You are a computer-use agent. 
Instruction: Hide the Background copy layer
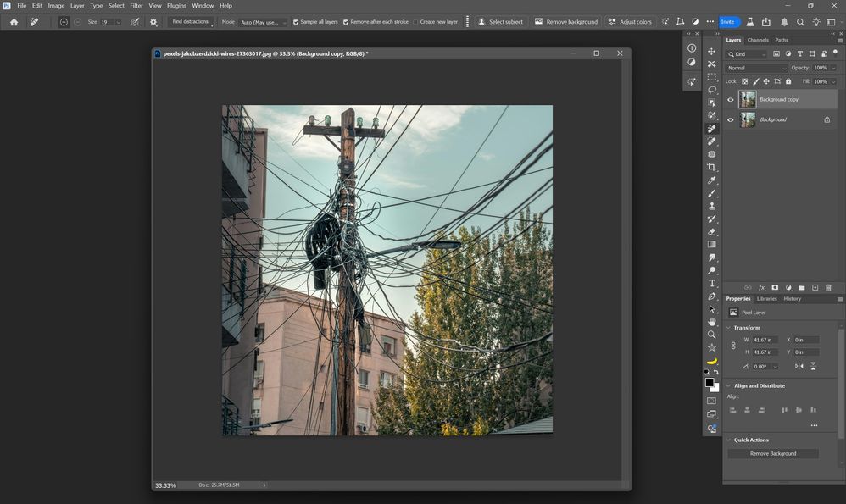[x=731, y=100]
